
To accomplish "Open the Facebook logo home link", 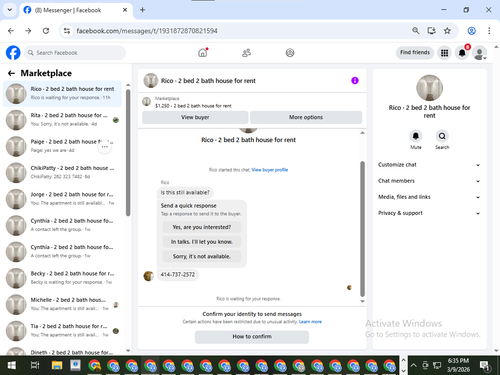I will click(x=13, y=53).
